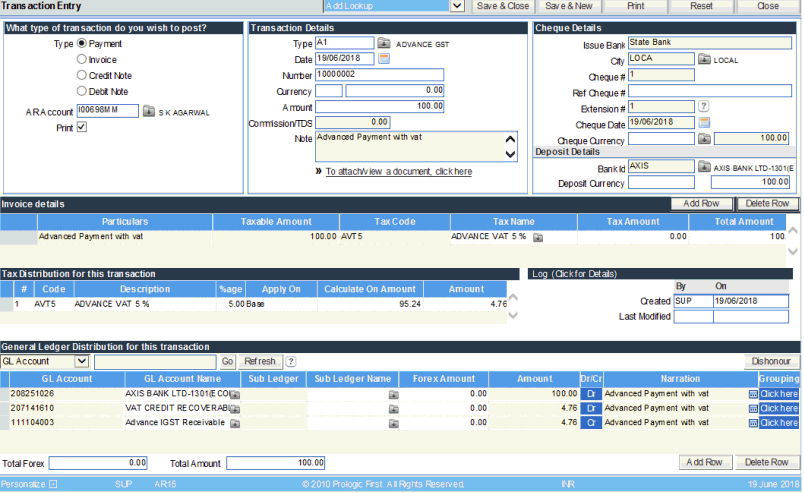Image resolution: width=804 pixels, height=493 pixels.
Task: Open the transaction Type lookup icon
Action: (x=384, y=44)
